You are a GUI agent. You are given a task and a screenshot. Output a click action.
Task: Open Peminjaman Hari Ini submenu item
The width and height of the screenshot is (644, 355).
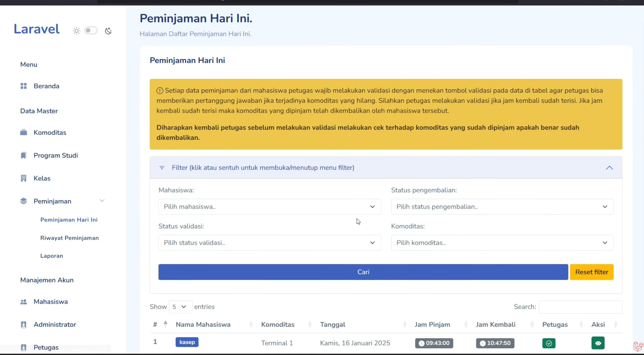coord(69,220)
